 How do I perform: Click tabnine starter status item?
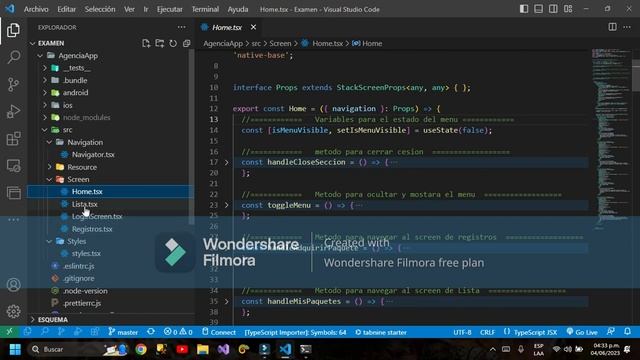coord(381,332)
